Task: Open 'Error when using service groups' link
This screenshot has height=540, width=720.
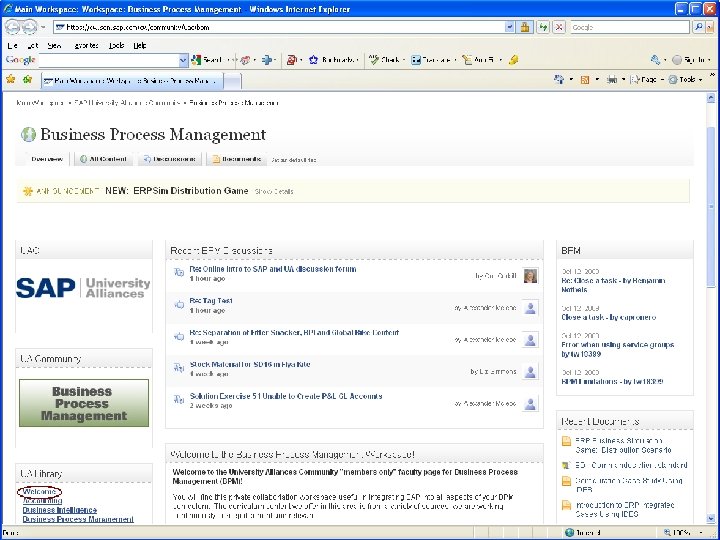Action: pyautogui.click(x=618, y=349)
